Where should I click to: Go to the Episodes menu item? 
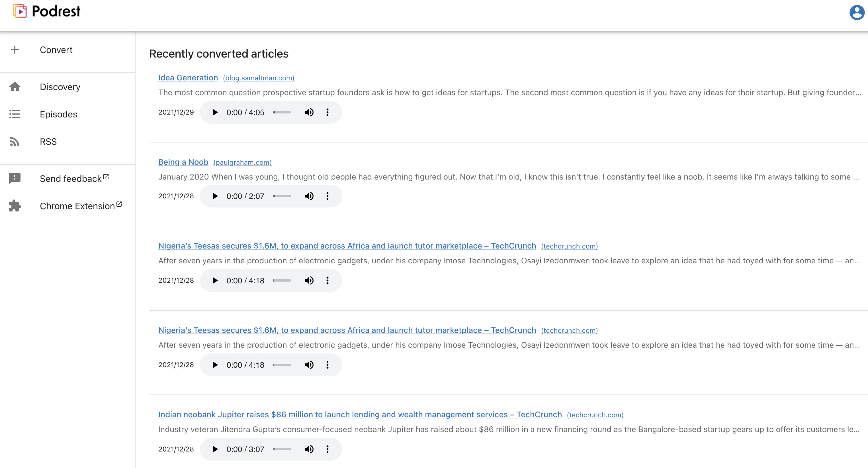pyautogui.click(x=59, y=114)
